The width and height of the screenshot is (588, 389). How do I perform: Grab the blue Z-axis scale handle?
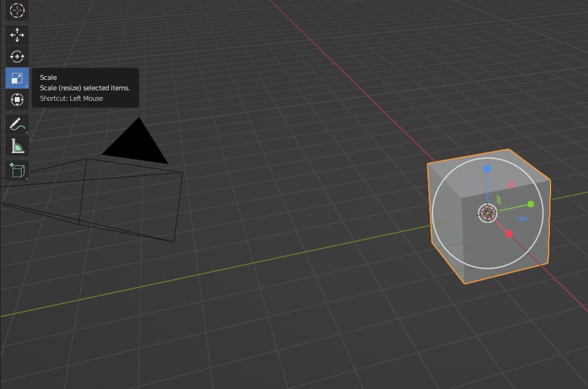tap(487, 168)
